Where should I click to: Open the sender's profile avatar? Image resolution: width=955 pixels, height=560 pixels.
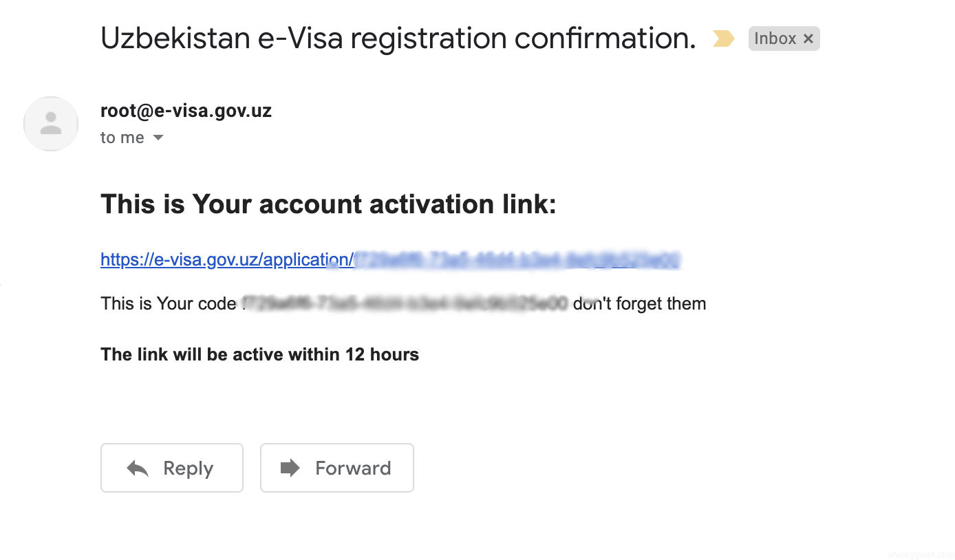[x=51, y=124]
